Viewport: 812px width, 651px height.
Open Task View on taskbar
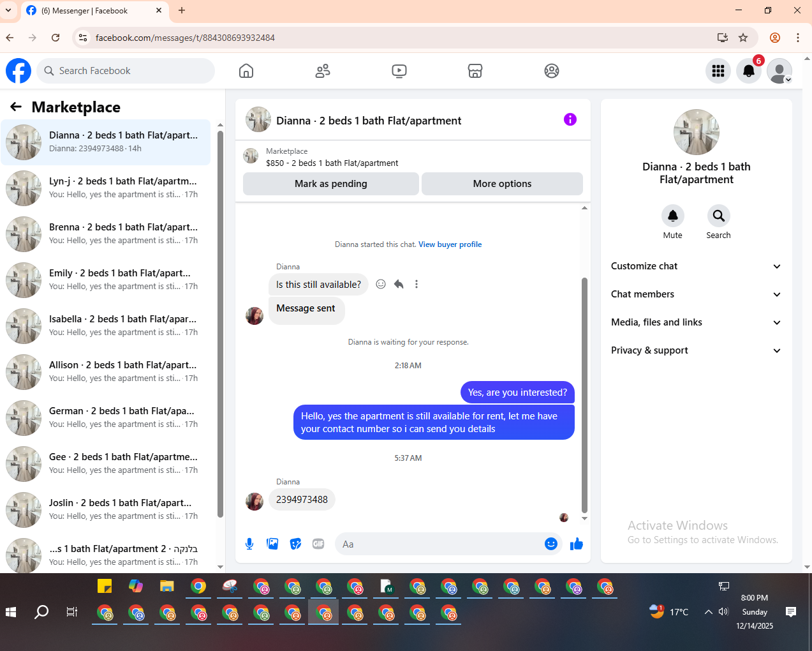coord(72,612)
